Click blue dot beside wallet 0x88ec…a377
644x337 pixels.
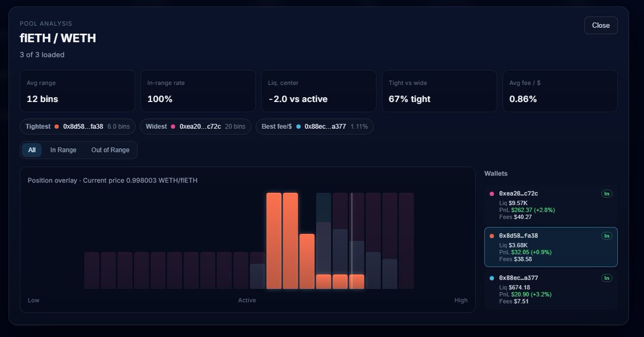pos(492,278)
